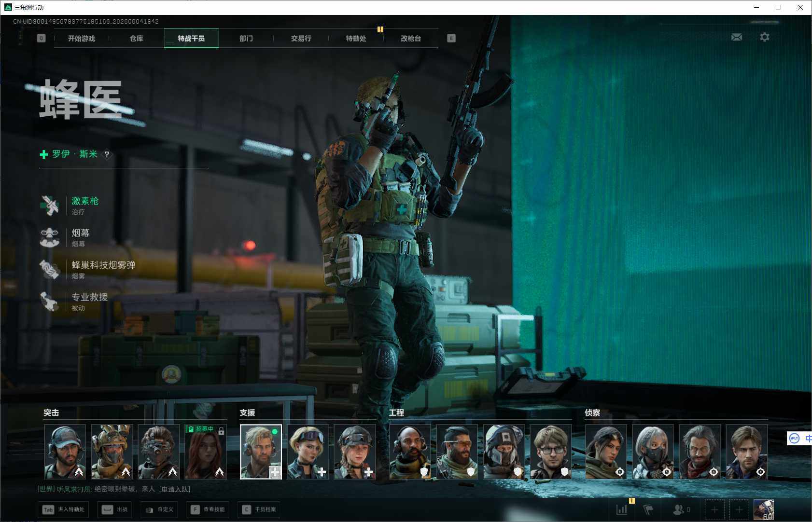812x522 pixels.
Task: Select the 工程 operator with orange glasses
Action: [457, 452]
